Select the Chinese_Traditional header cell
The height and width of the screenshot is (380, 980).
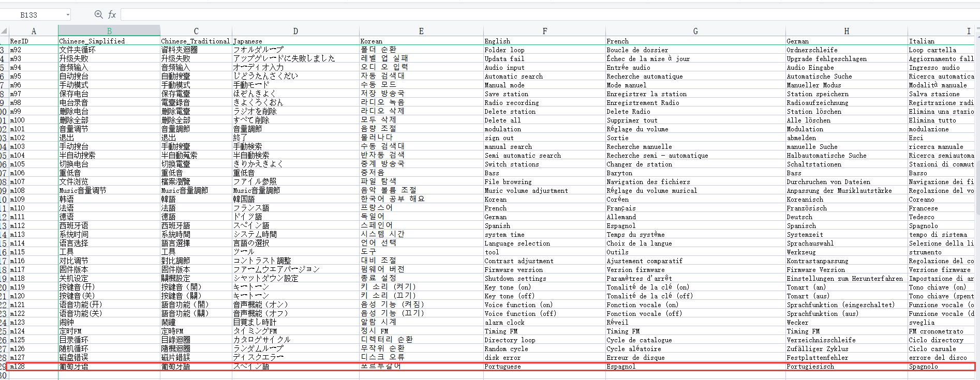[196, 41]
